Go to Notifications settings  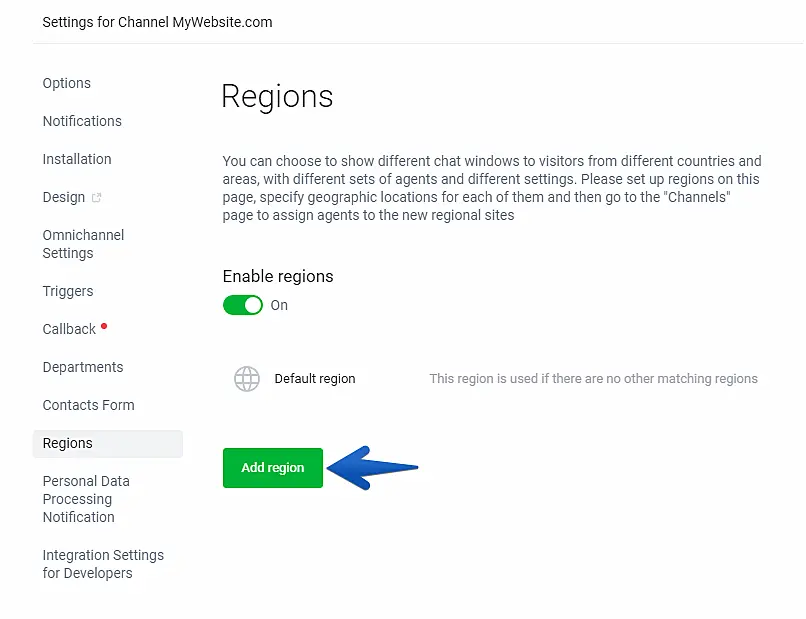[82, 121]
